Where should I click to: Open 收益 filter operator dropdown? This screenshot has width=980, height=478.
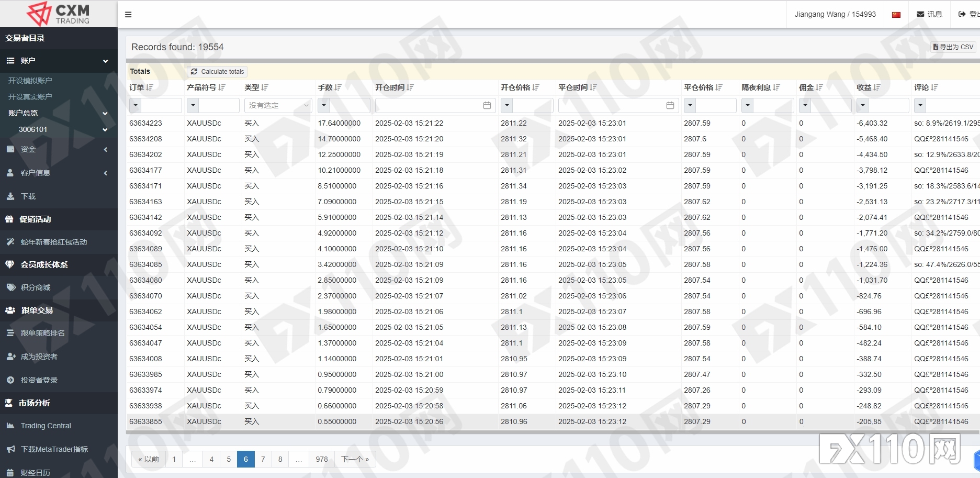863,105
